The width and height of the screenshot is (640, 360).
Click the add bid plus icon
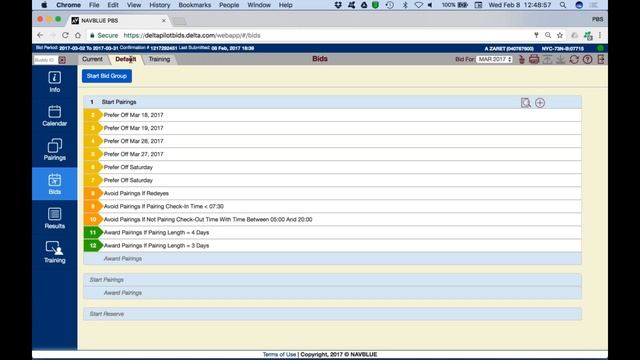540,103
